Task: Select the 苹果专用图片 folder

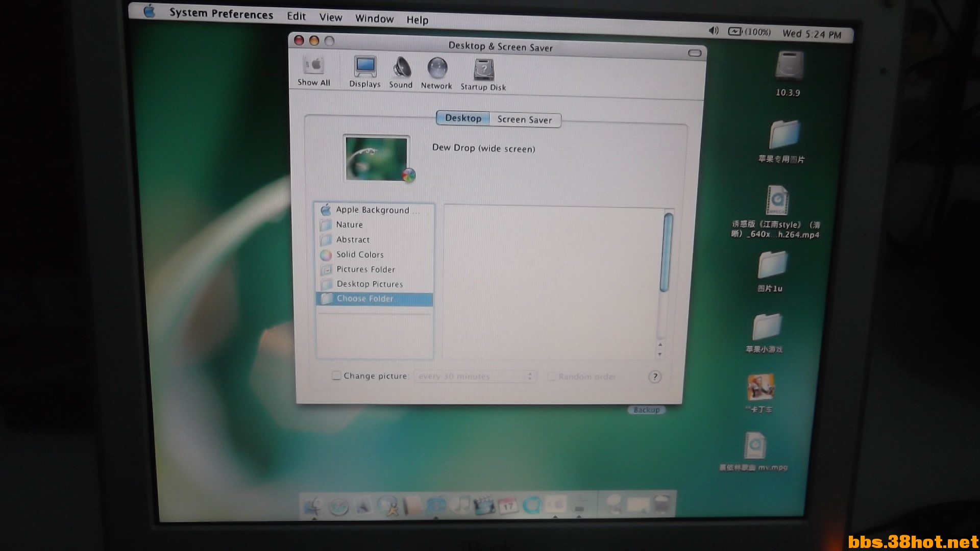Action: [x=783, y=135]
